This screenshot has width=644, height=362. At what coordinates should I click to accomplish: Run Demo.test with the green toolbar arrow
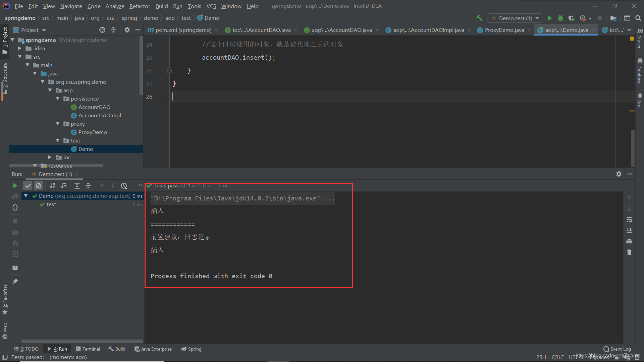point(550,18)
